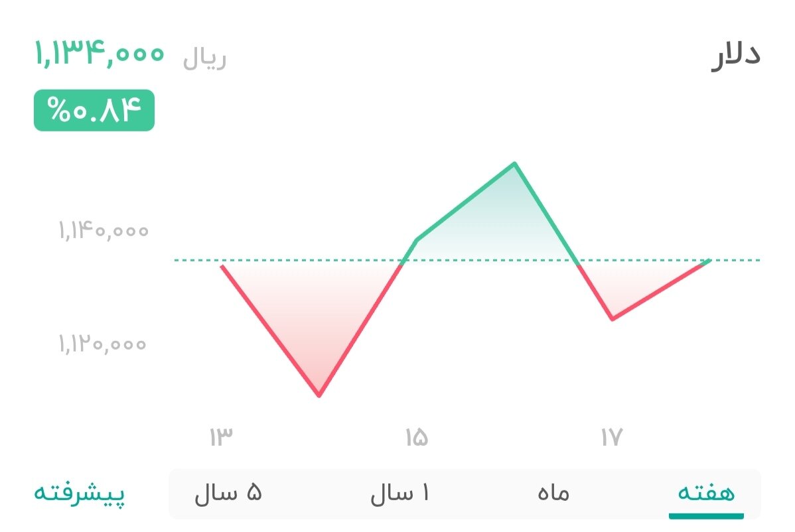Click the red dip near day ۱۷

pyautogui.click(x=613, y=319)
